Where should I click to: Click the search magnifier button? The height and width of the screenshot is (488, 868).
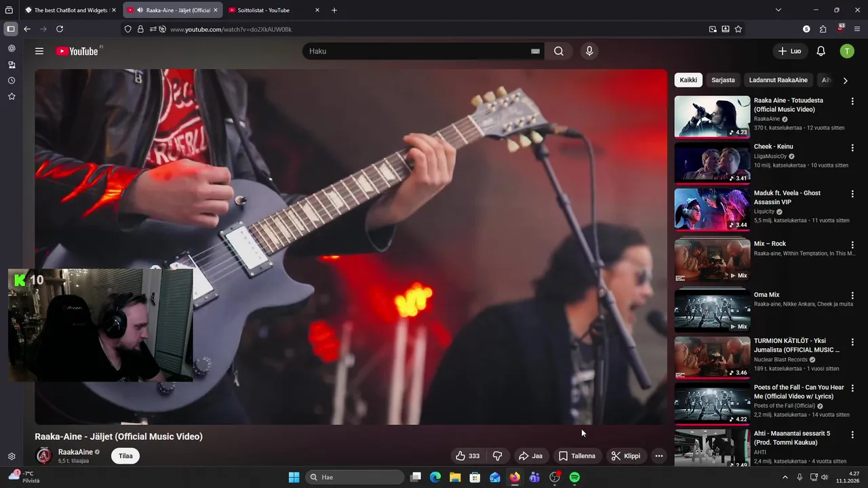[x=558, y=51]
